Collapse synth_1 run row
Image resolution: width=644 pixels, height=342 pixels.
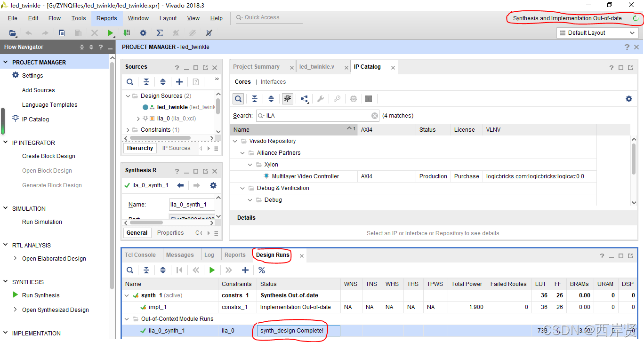click(127, 295)
